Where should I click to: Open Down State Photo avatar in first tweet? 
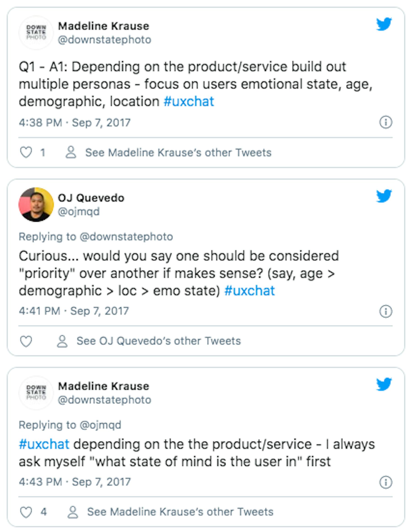(x=36, y=33)
